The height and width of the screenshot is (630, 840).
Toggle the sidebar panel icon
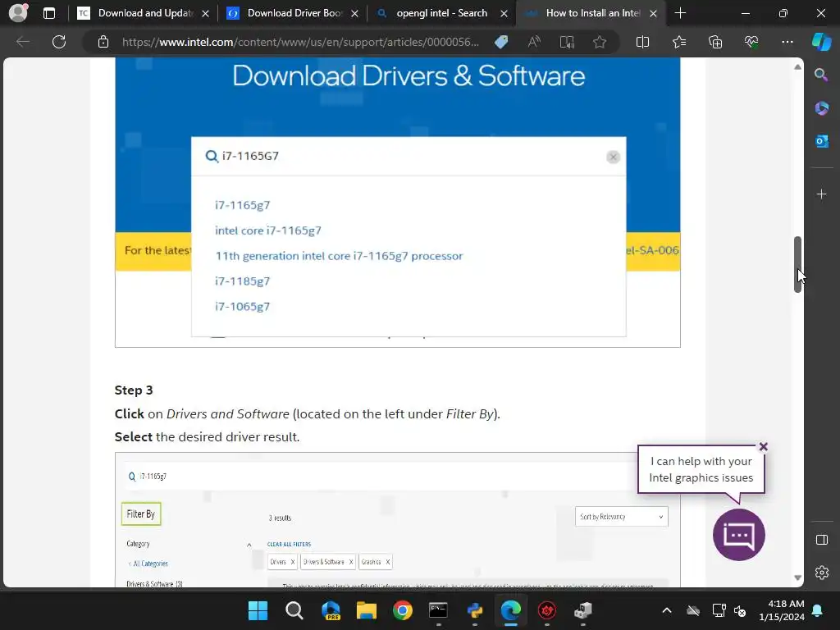821,540
